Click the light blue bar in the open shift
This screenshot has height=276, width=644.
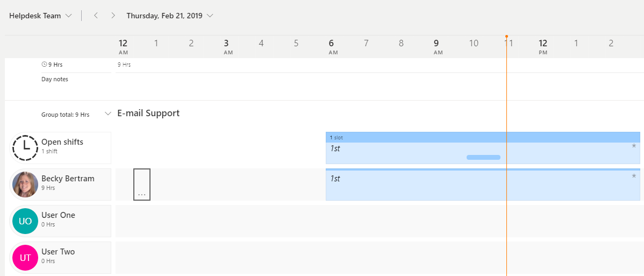pyautogui.click(x=483, y=157)
